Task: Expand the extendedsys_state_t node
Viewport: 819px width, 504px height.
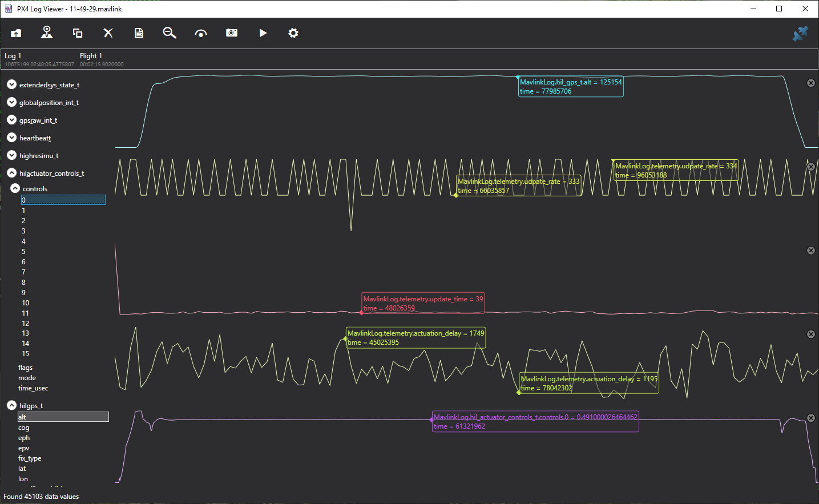Action: pos(11,84)
